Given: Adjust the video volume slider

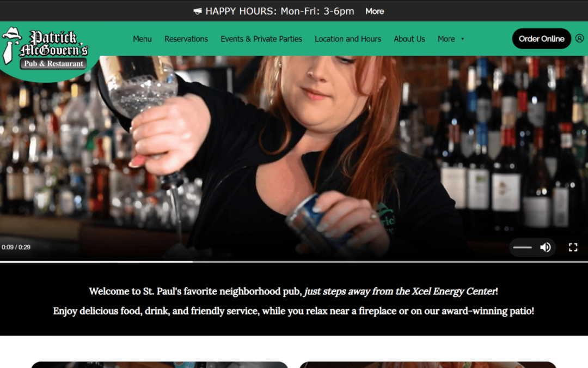Looking at the screenshot, I should click(x=522, y=248).
